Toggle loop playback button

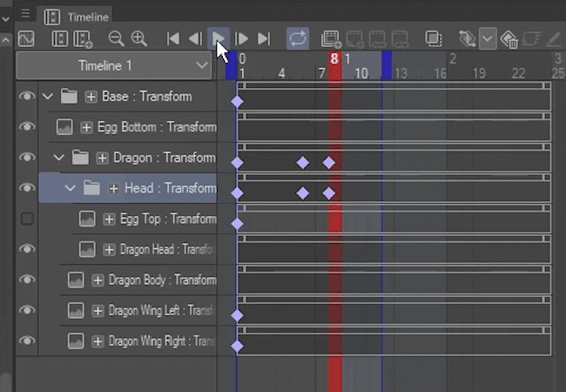point(298,38)
